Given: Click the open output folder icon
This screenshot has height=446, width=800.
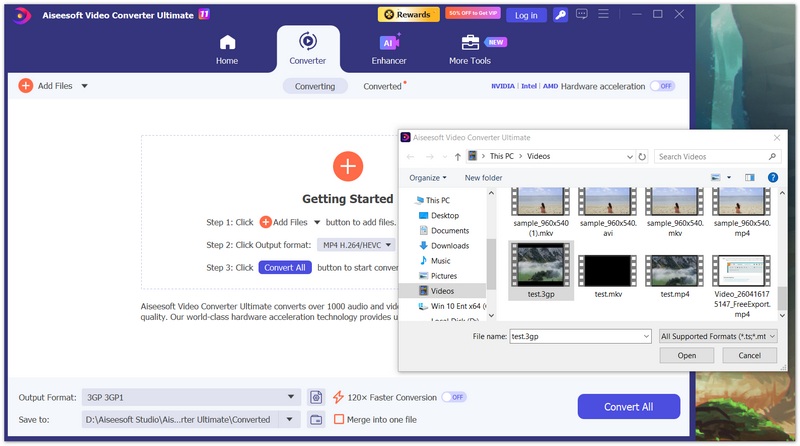Looking at the screenshot, I should point(316,419).
